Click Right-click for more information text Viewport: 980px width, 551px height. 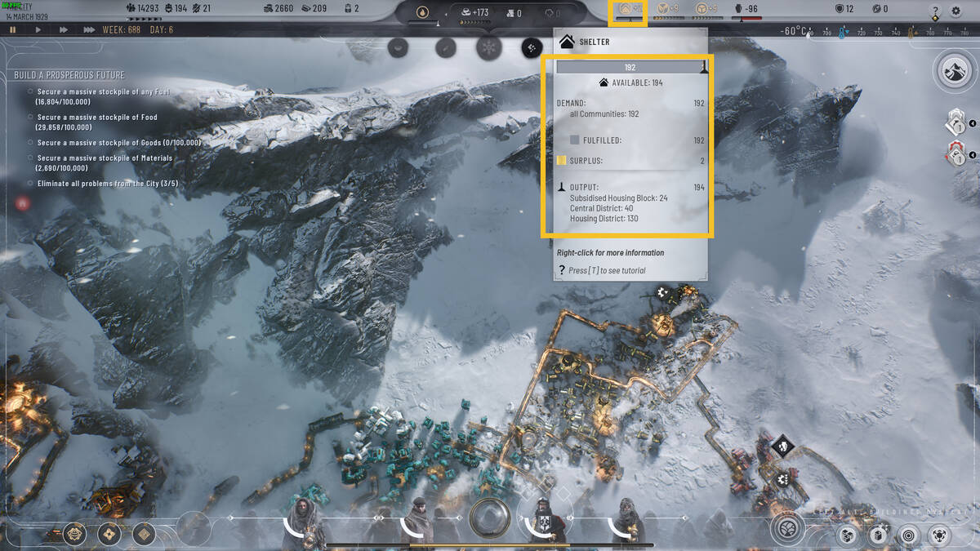(x=611, y=253)
